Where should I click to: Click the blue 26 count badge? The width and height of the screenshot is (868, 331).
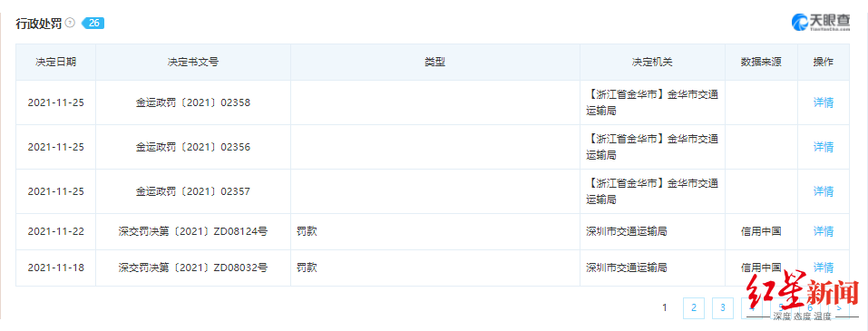93,24
